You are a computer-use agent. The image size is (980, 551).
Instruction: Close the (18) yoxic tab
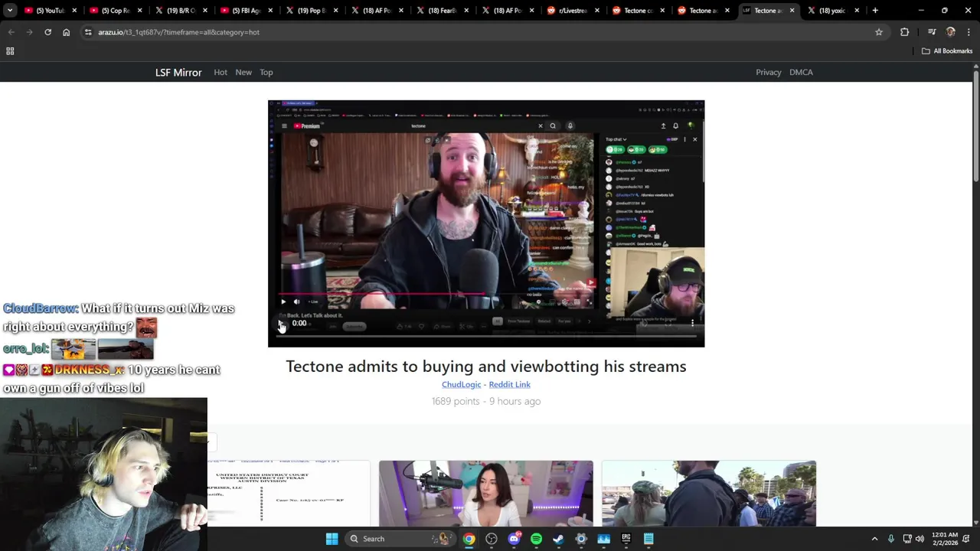857,11
